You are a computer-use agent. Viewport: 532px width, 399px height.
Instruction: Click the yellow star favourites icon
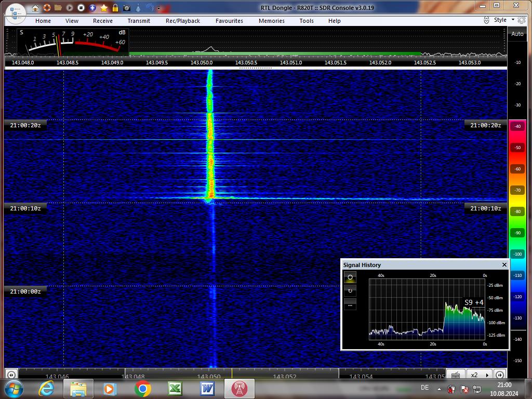point(104,7)
